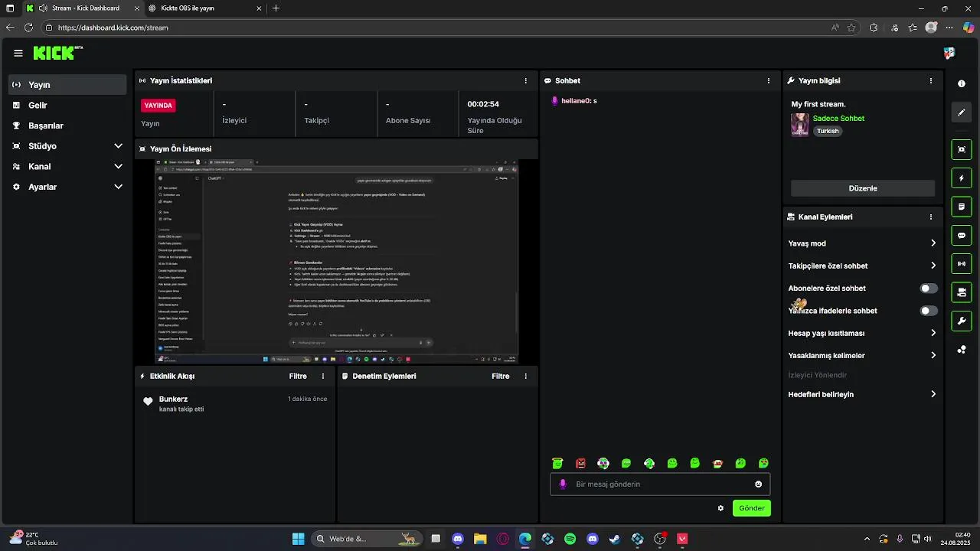Expand the Kanal sidebar section
This screenshot has width=980, height=551.
67,166
